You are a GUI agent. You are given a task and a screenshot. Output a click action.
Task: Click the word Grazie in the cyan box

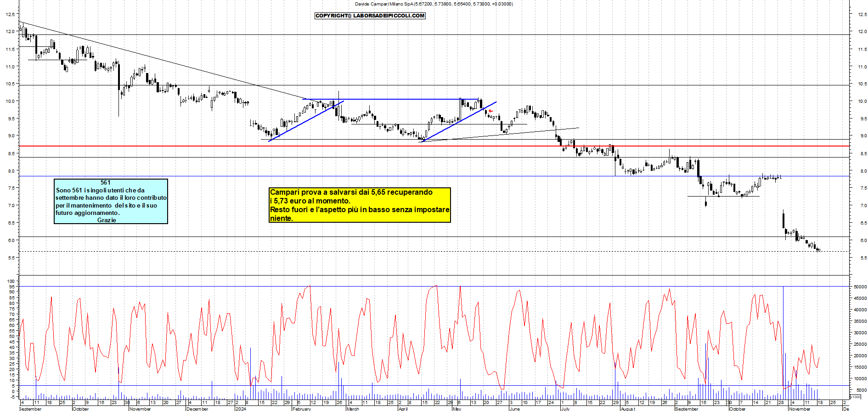coord(107,220)
